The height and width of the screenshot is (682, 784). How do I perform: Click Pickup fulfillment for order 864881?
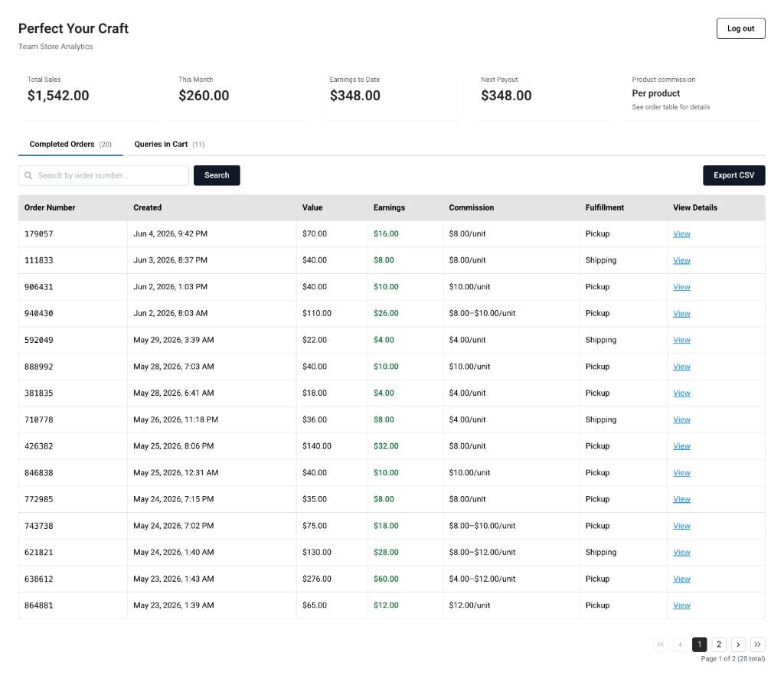coord(597,605)
